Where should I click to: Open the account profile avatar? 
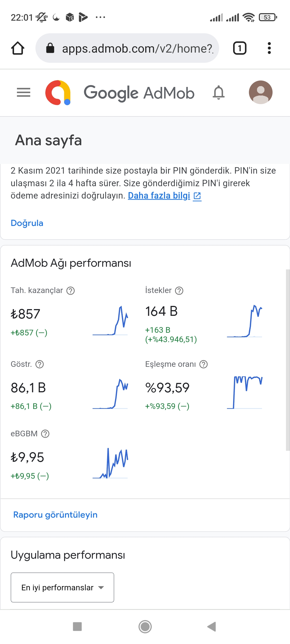click(260, 92)
